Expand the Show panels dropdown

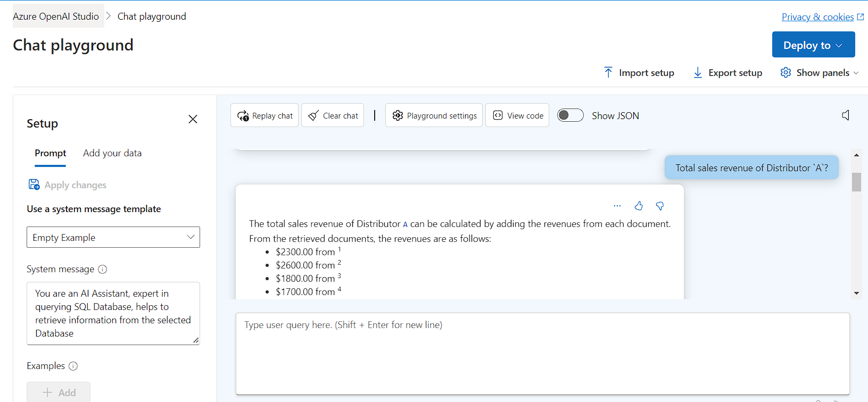(820, 73)
